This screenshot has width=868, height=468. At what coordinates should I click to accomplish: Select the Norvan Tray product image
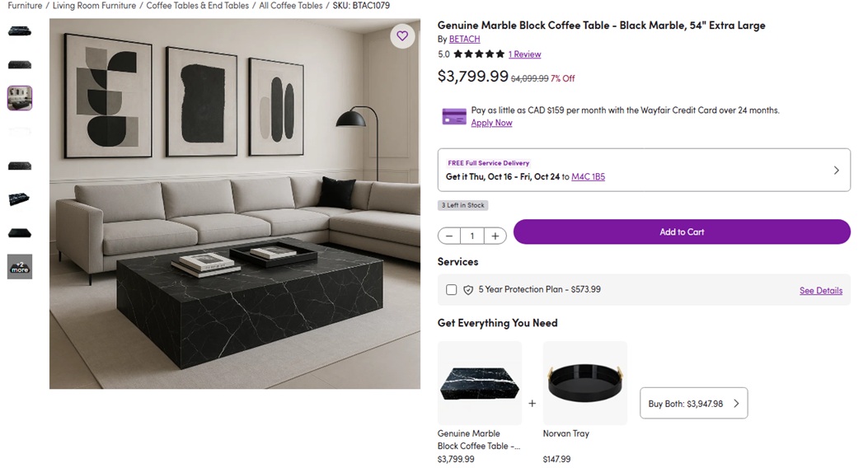584,383
